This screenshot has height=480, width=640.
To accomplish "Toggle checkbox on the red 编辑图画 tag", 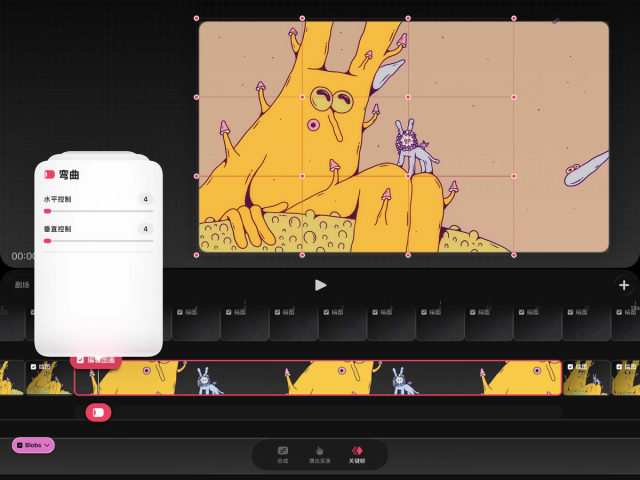I will (80, 360).
